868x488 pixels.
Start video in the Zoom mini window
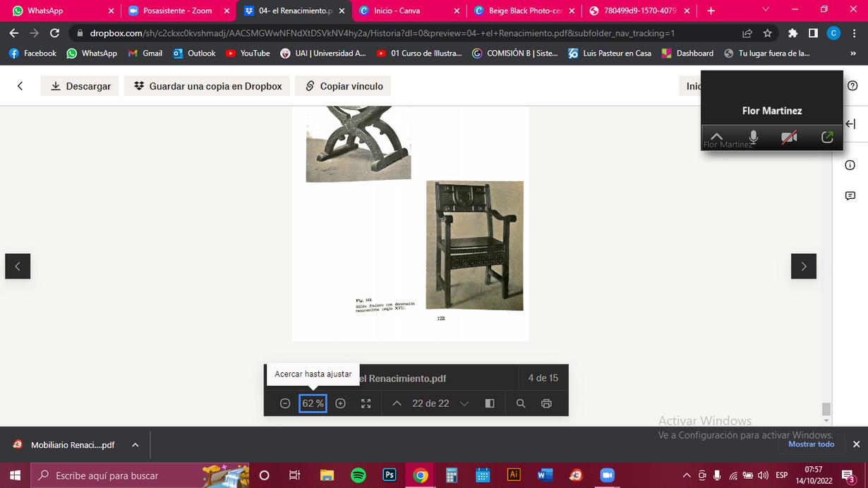point(789,137)
